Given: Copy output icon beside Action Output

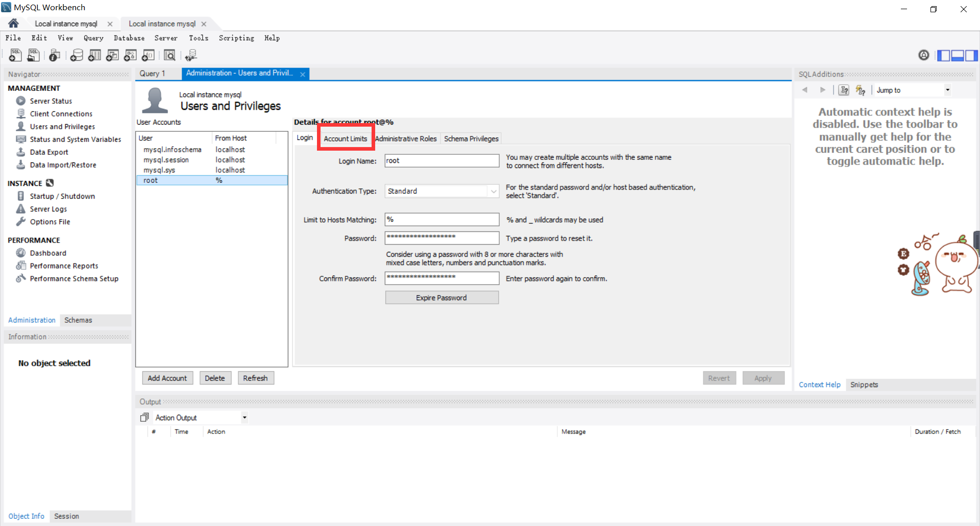Looking at the screenshot, I should (144, 418).
